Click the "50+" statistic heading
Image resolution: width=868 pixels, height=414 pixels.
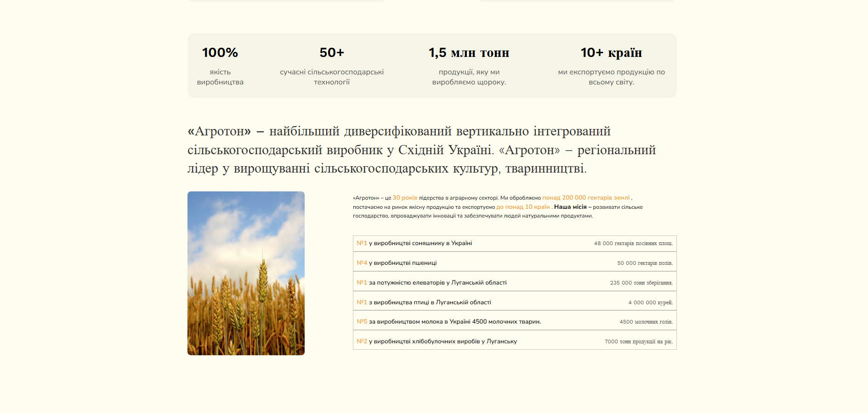pyautogui.click(x=332, y=53)
